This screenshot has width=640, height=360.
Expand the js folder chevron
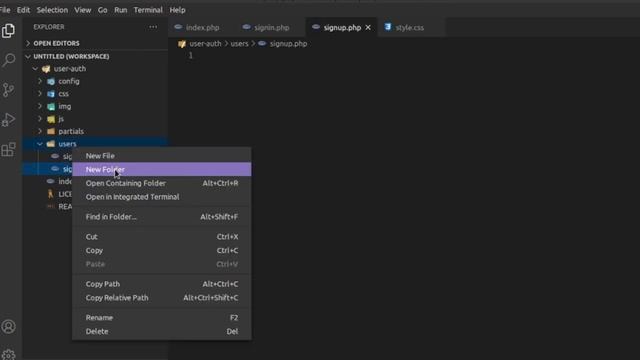[x=40, y=119]
